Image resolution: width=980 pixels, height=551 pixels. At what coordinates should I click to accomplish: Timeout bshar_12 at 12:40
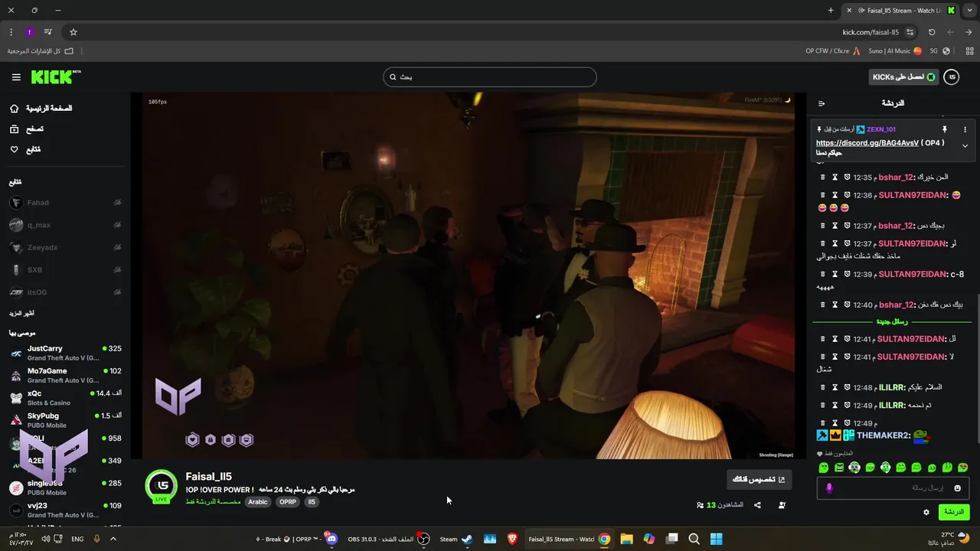pyautogui.click(x=835, y=305)
